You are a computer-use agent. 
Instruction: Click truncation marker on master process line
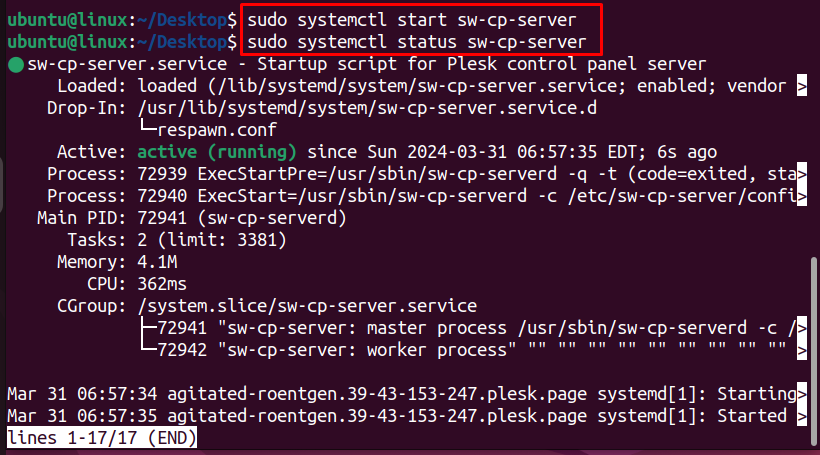click(802, 328)
